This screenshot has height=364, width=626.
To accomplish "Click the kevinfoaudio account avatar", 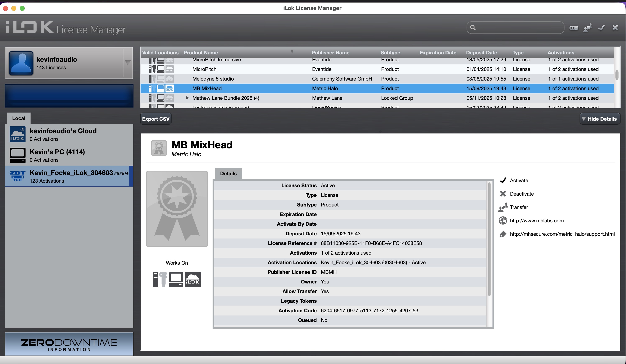I will (21, 63).
